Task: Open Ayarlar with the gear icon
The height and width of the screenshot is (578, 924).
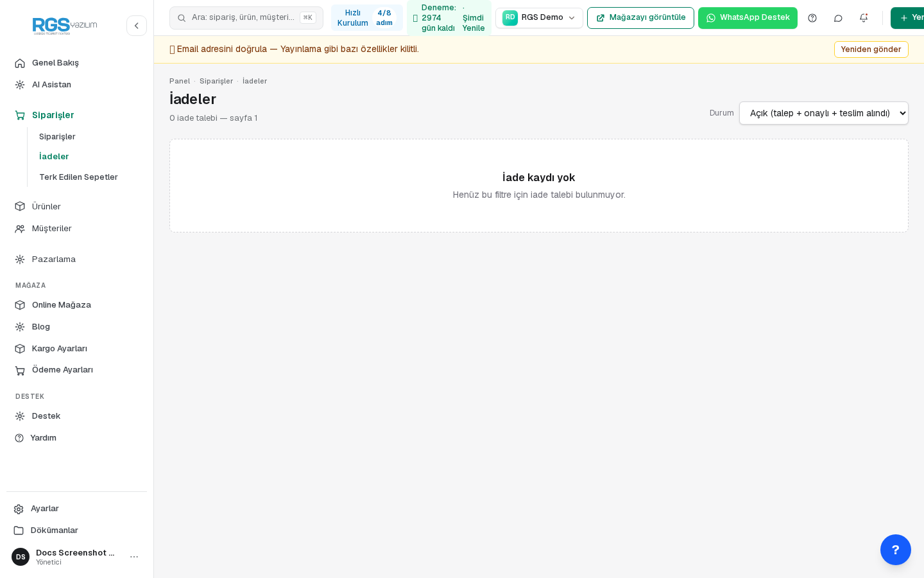Action: (x=77, y=509)
